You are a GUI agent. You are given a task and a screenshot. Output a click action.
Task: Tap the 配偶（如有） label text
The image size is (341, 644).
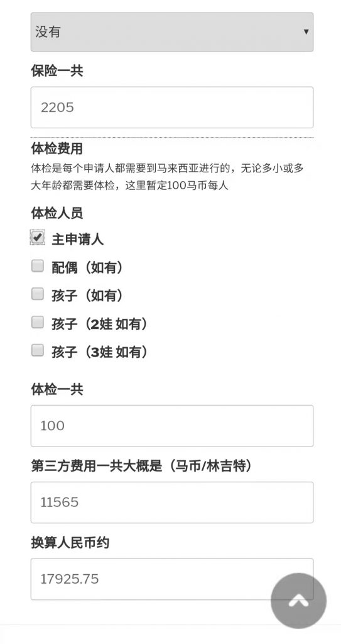(x=87, y=268)
